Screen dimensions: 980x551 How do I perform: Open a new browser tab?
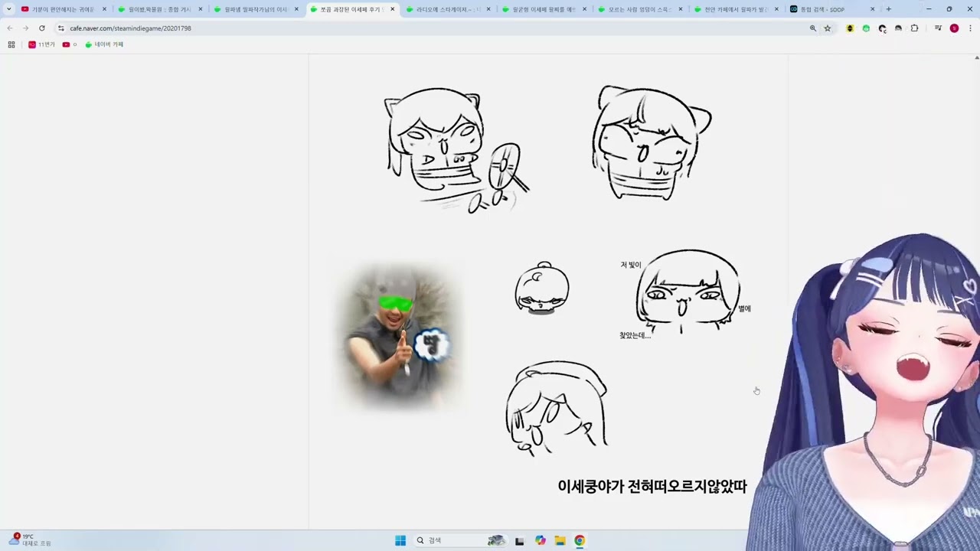point(888,9)
